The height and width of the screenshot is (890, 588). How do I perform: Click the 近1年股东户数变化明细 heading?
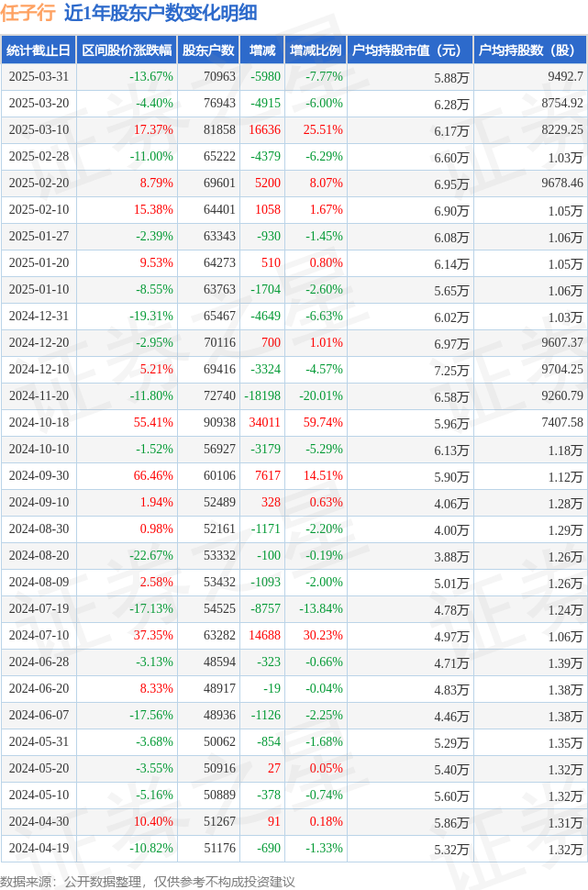click(x=161, y=13)
